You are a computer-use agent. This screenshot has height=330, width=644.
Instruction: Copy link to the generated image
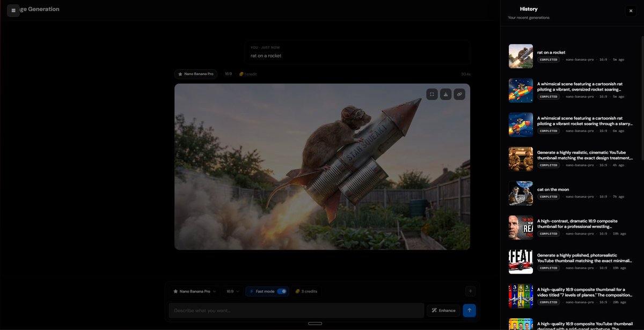pyautogui.click(x=459, y=94)
